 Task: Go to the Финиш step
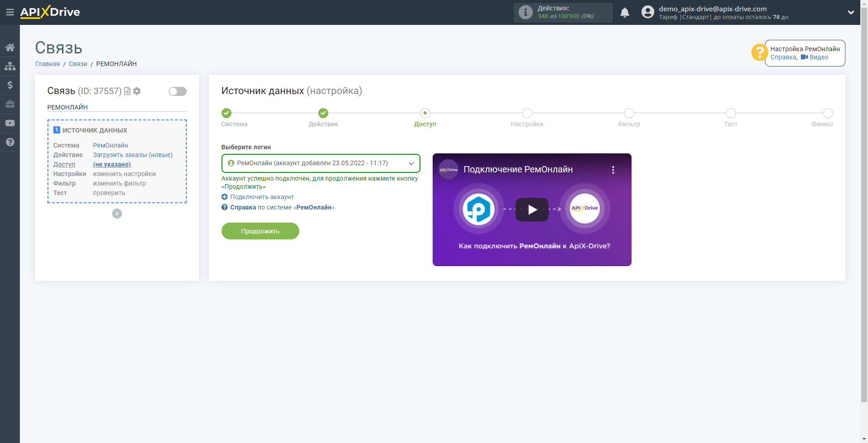828,113
